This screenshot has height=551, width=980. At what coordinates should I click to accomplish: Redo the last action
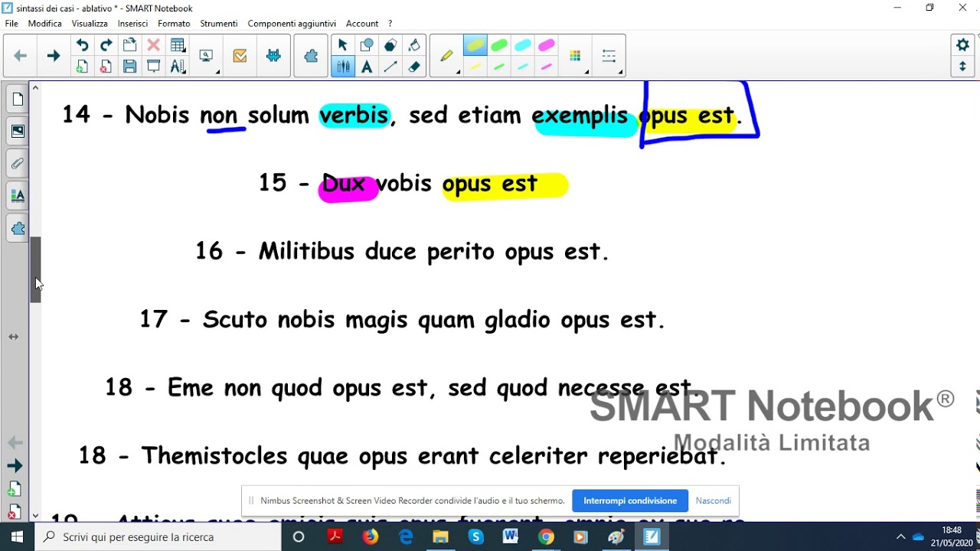pyautogui.click(x=106, y=45)
